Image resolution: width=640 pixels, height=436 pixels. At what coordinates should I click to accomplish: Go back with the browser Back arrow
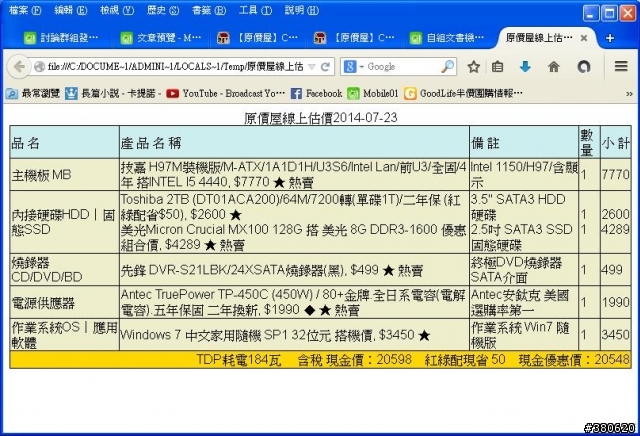tap(19, 67)
